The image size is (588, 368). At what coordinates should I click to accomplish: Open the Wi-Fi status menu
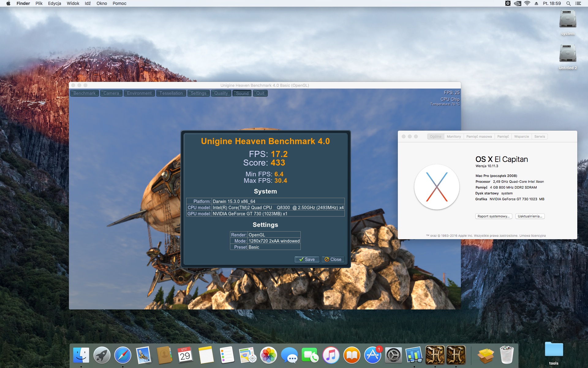tap(527, 3)
